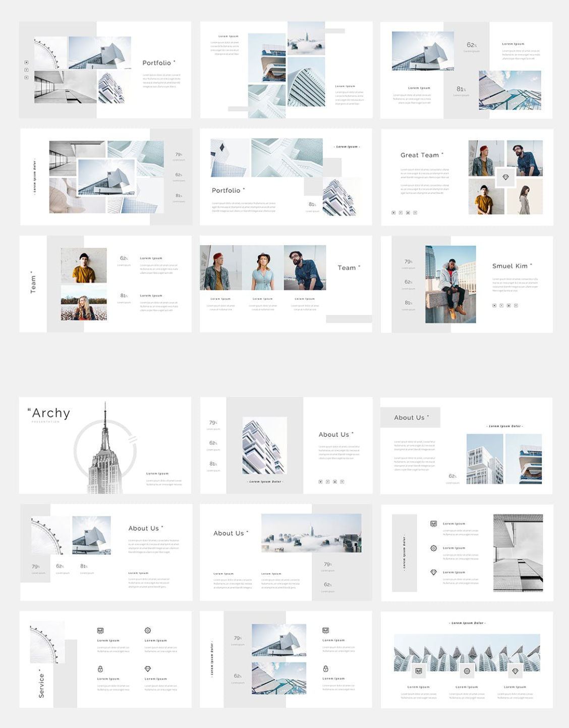Click the Twitter icon under Great Team text

[x=393, y=213]
